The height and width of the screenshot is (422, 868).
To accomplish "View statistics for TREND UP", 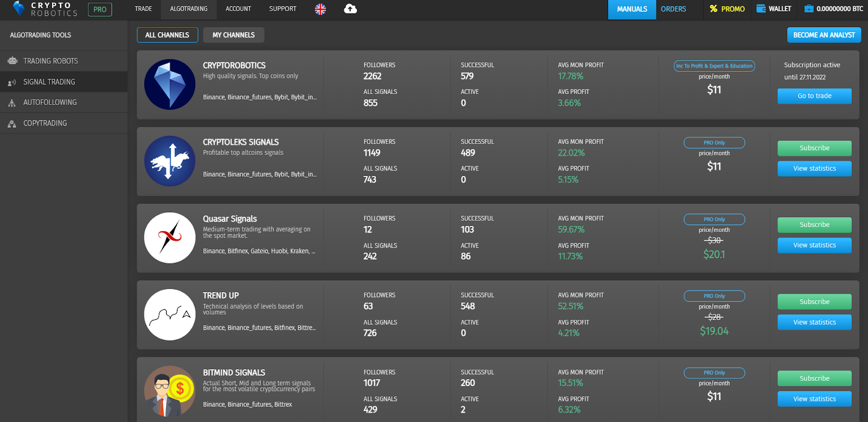I will 814,323.
